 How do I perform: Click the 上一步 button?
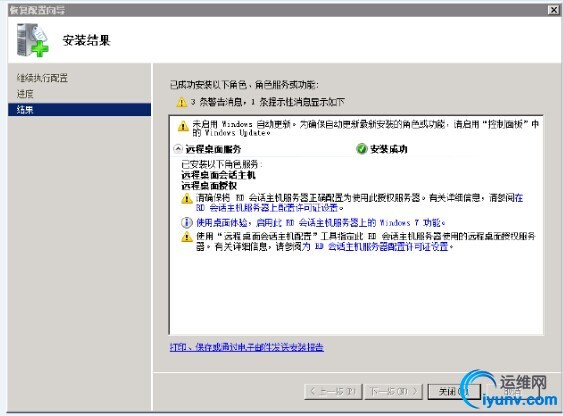click(333, 391)
